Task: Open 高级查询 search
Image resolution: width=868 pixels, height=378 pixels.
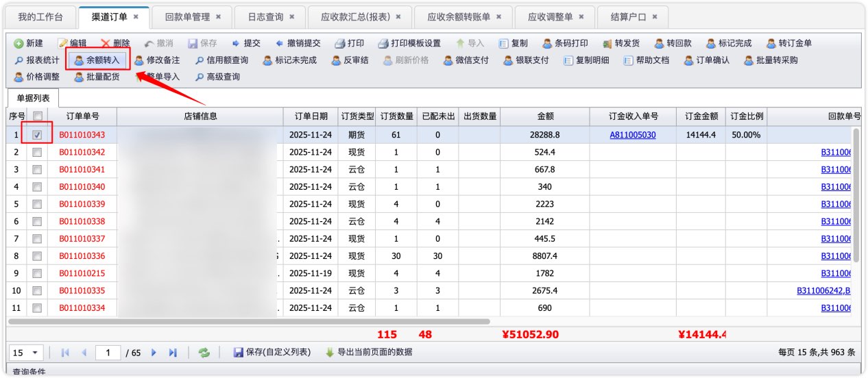Action: (x=217, y=77)
